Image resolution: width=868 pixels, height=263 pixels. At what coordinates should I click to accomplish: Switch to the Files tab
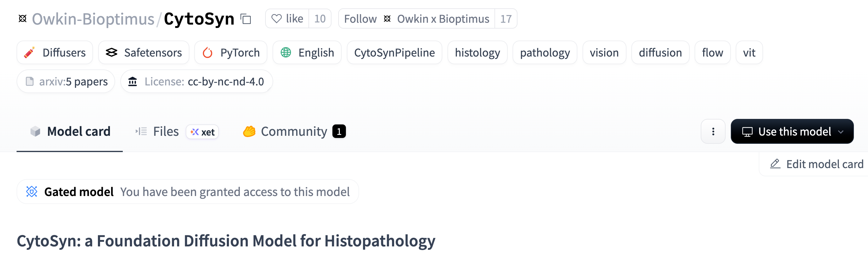[x=165, y=131]
